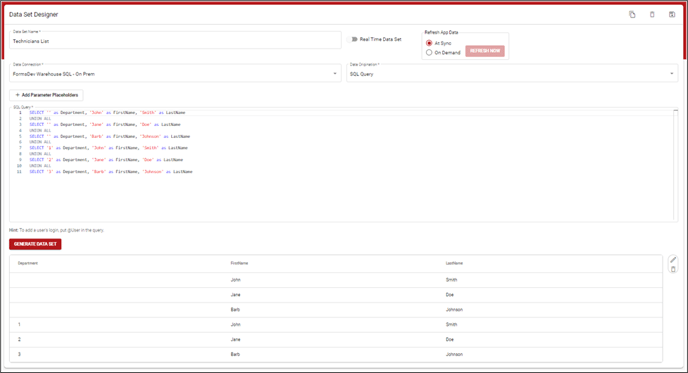Click the SQL editor vertical scrollbar
The width and height of the screenshot is (688, 373).
(x=676, y=165)
